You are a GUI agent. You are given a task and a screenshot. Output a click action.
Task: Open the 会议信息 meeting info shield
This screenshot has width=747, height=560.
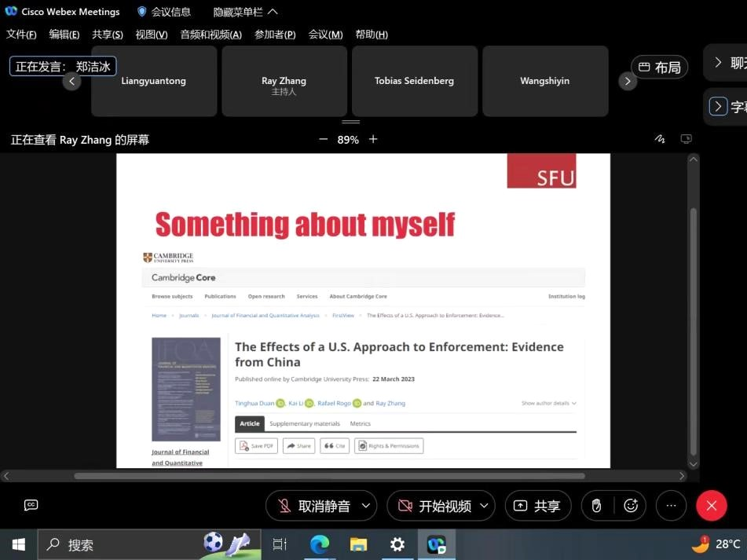pyautogui.click(x=163, y=12)
